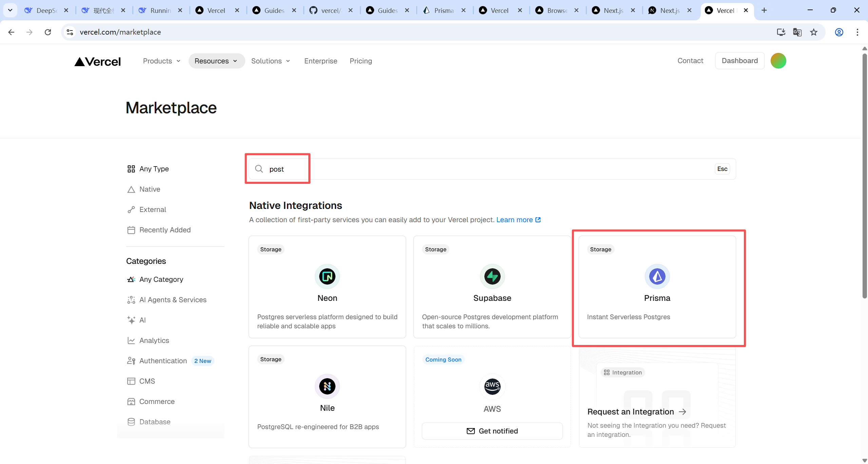Open the Enterprise page
Screen dimensions: 868x464
[321, 61]
